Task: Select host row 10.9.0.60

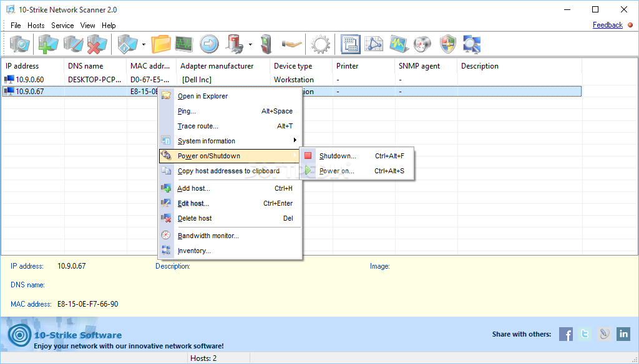Action: point(292,80)
